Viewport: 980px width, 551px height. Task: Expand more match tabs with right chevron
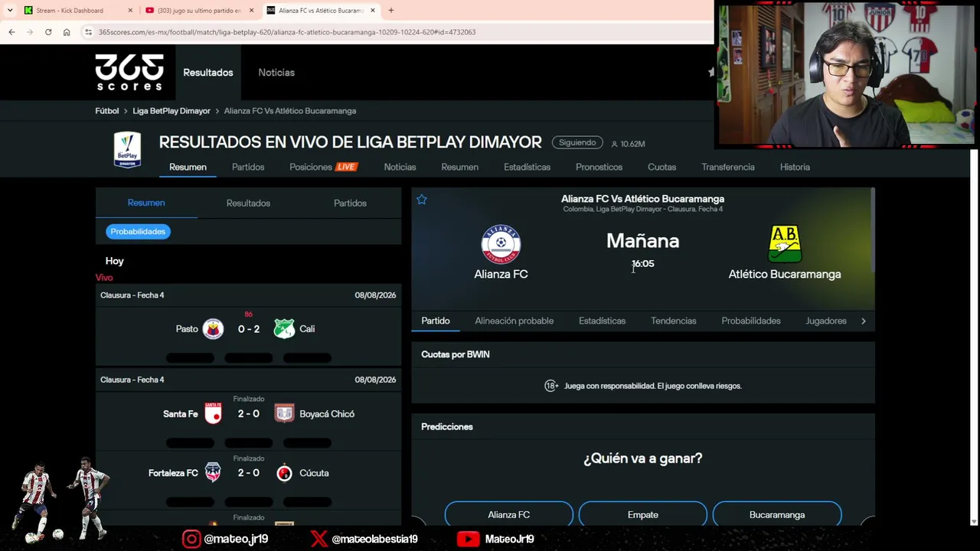[x=864, y=321]
